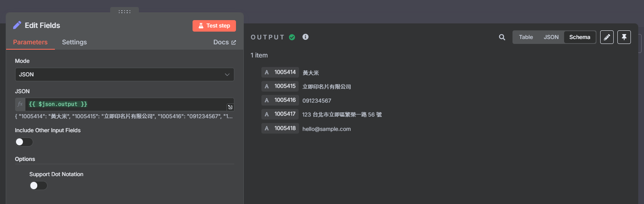Switch to the Settings tab
Screen dimensions: 644x204
74,42
